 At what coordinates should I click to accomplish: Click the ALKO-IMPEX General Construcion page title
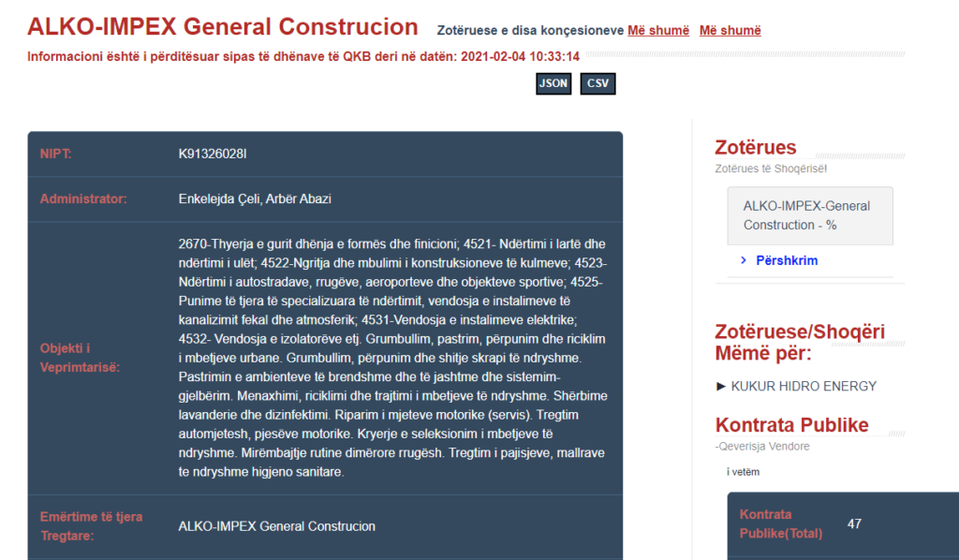coord(223,27)
